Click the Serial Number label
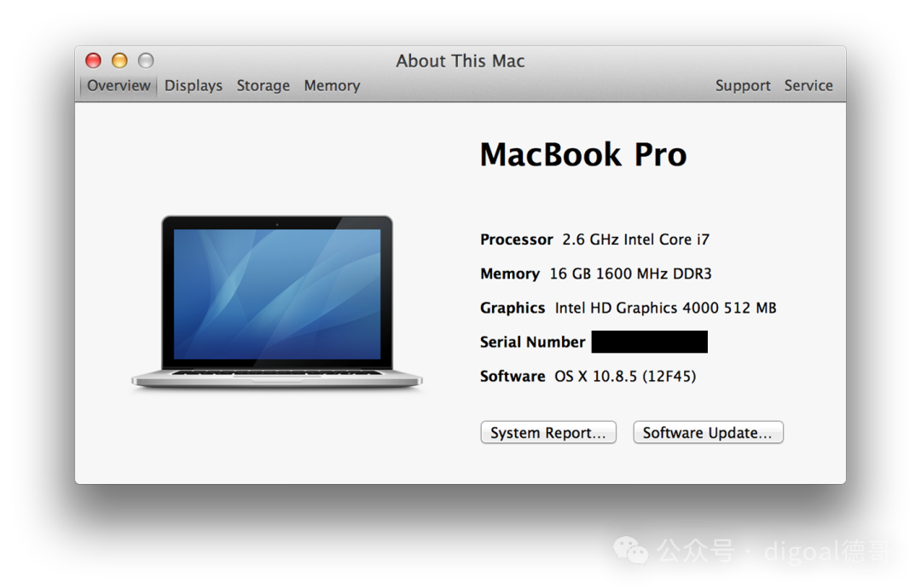Viewport: 921px width, 588px height. point(532,342)
